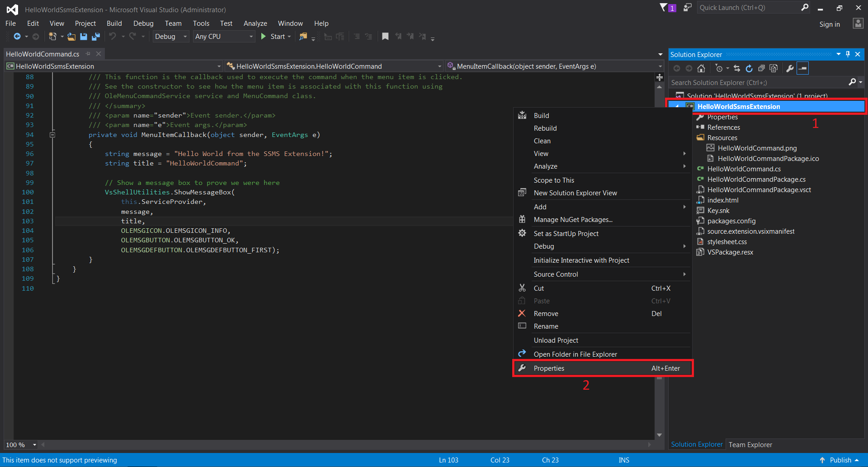Click the Sign in link
Image resolution: width=868 pixels, height=467 pixels.
point(830,24)
